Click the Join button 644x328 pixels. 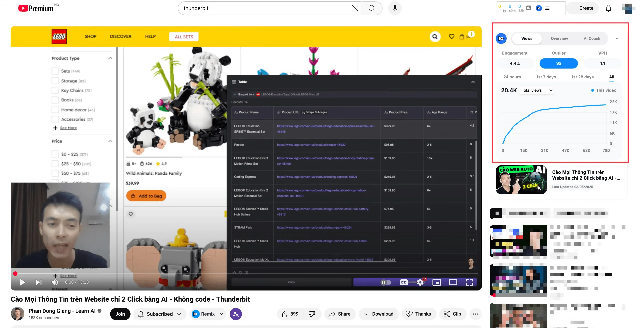point(120,314)
